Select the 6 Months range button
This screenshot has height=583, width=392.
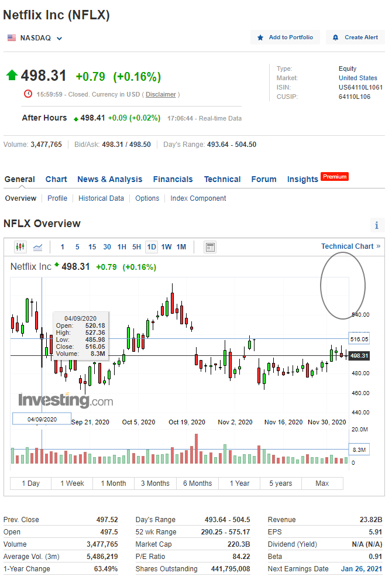(197, 483)
